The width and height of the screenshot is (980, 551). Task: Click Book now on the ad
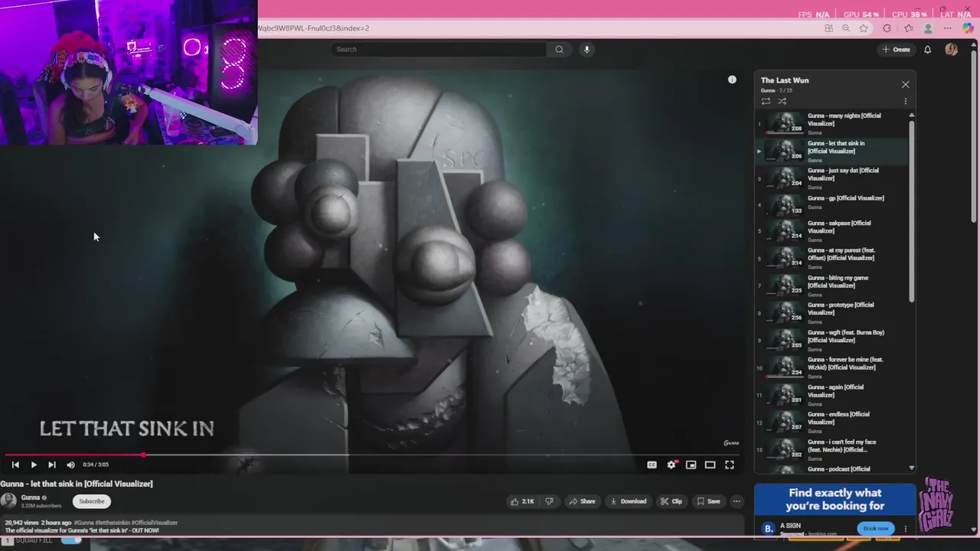tap(876, 529)
